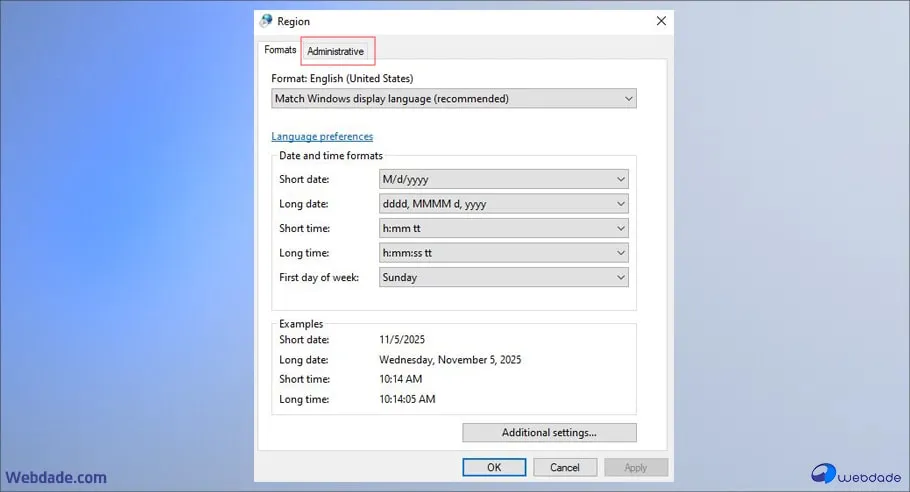Switch to the Administrative tab
The width and height of the screenshot is (910, 492).
pos(335,51)
